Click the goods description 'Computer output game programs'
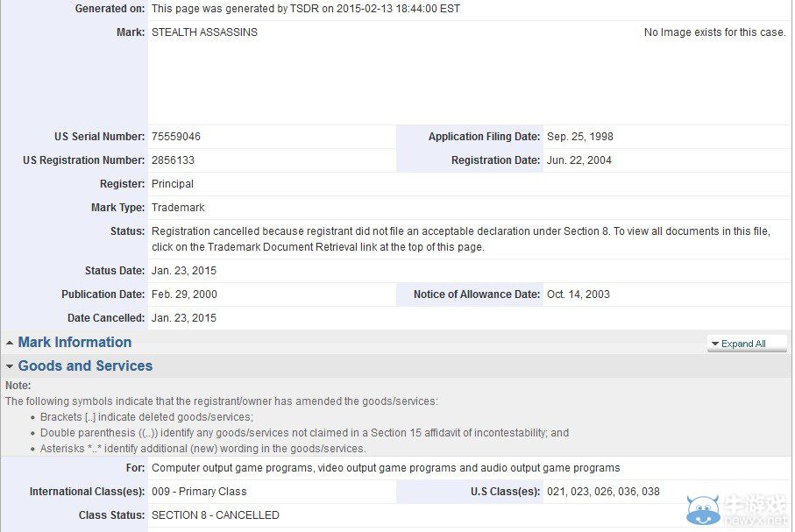Image resolution: width=795 pixels, height=532 pixels. (x=386, y=468)
